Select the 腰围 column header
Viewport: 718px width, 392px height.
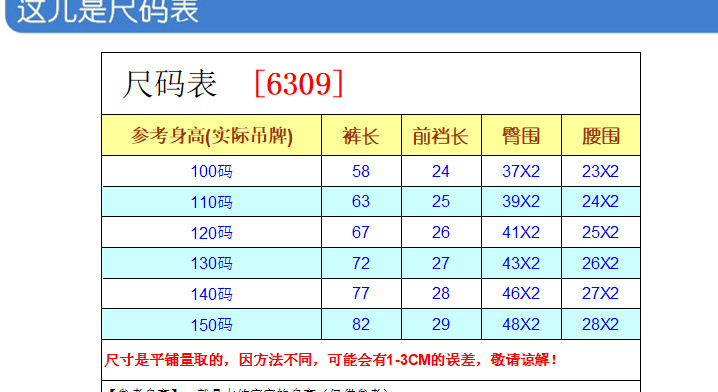[x=601, y=136]
